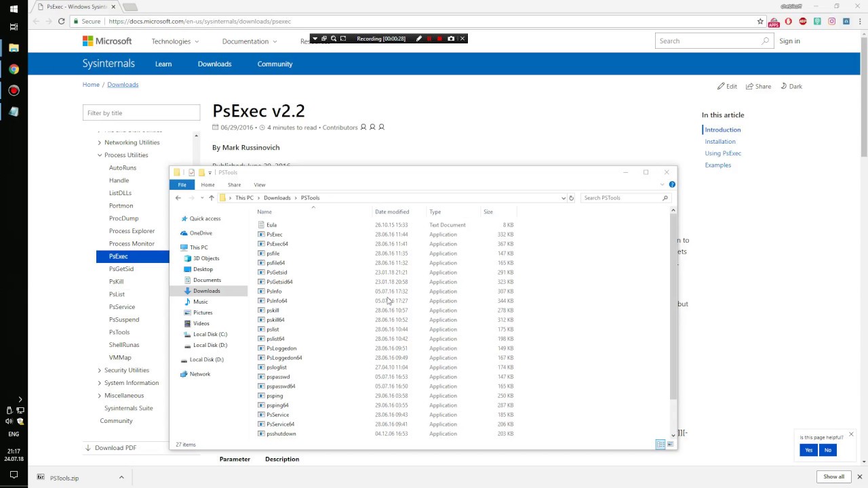
Task: Expand Networking Utilities tree node
Action: pos(100,142)
